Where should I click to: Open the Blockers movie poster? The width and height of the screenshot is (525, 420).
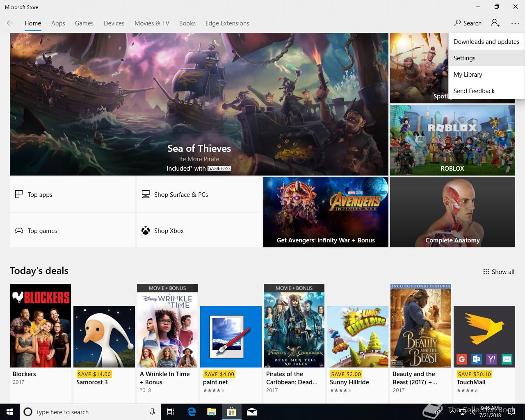(41, 326)
